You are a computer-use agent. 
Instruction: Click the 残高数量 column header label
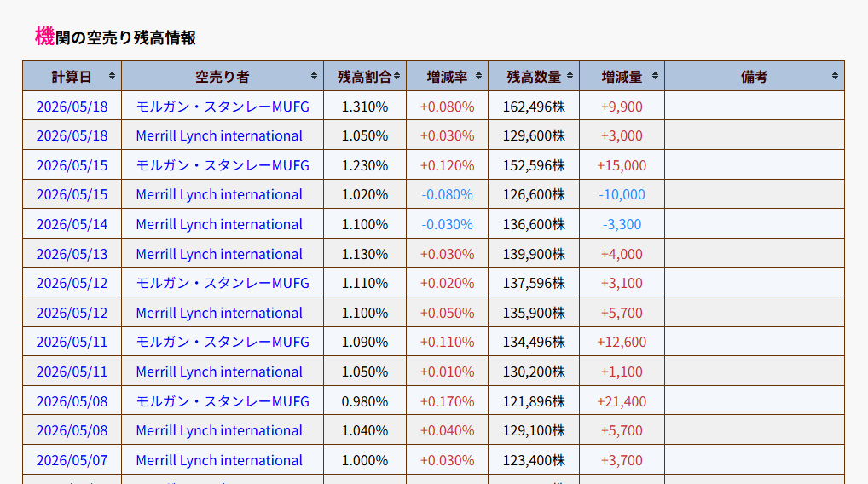535,77
